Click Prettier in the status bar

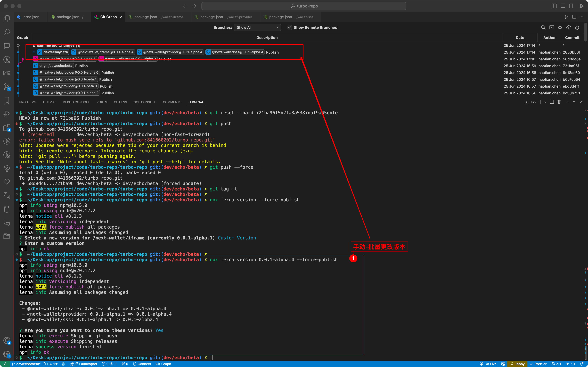coord(538,364)
